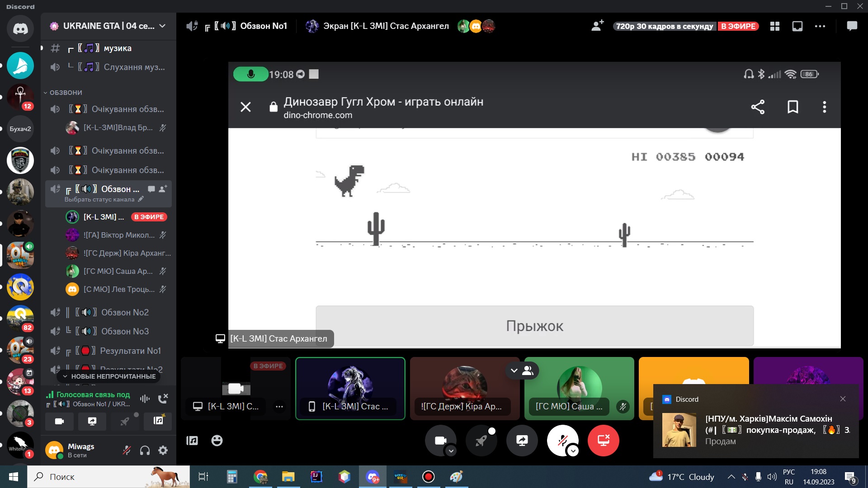Pop out the stream window
Screen dimensions: 868x488
click(797, 26)
